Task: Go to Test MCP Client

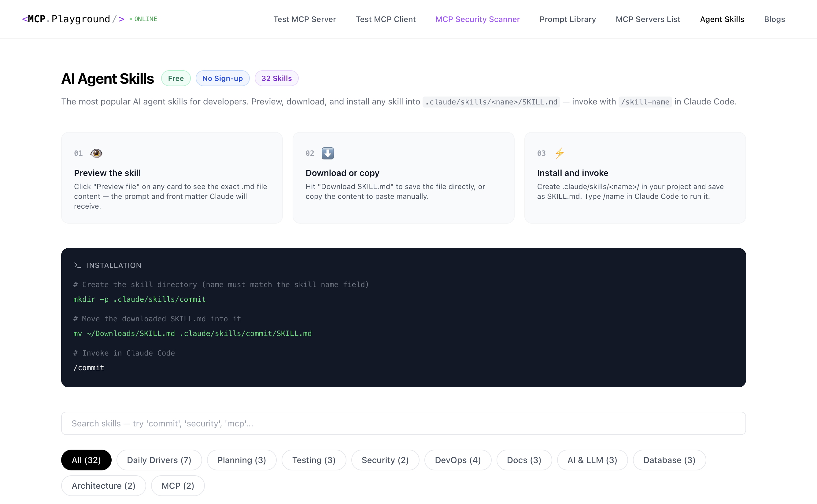Action: coord(385,19)
